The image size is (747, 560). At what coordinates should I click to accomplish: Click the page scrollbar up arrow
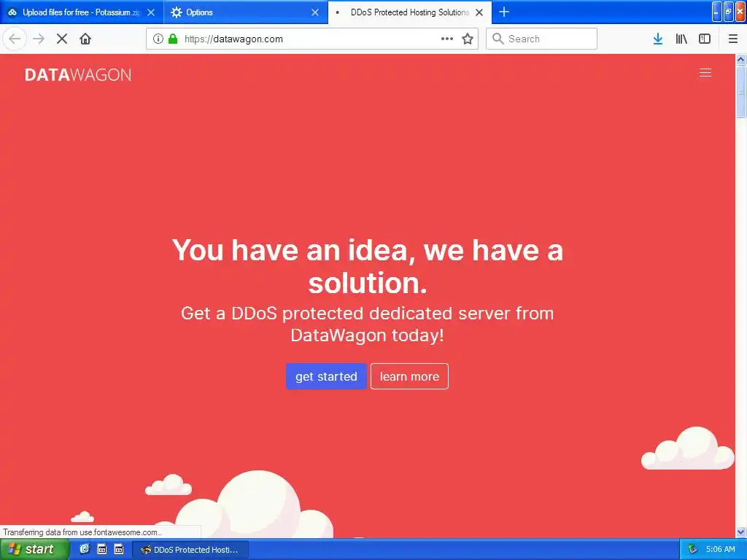pos(741,60)
